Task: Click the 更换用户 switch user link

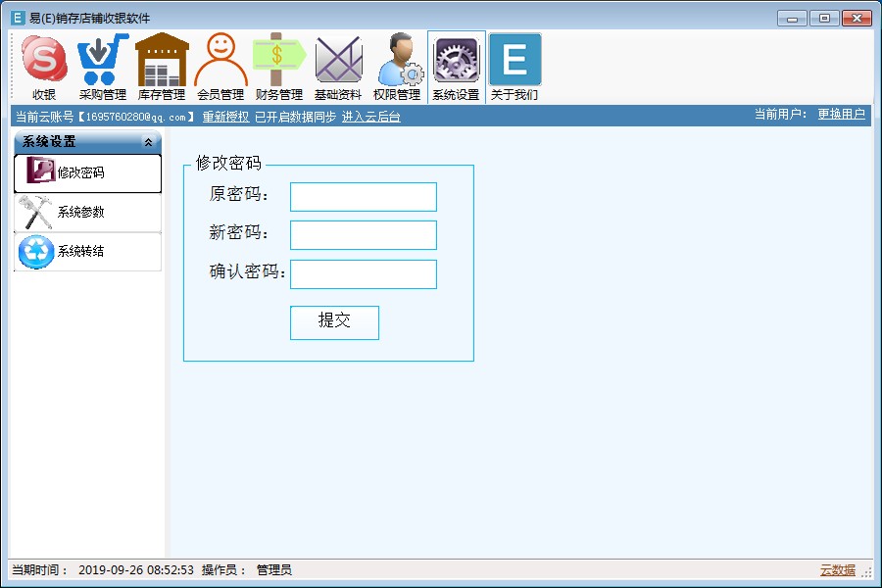Action: coord(841,115)
